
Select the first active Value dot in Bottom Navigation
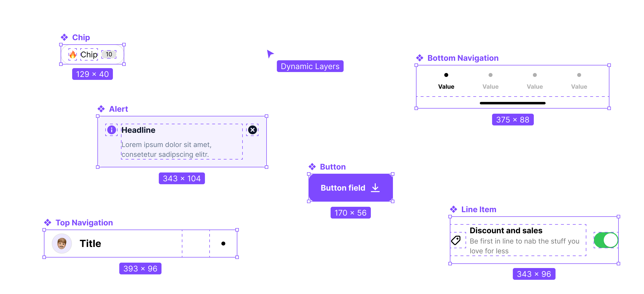point(446,75)
